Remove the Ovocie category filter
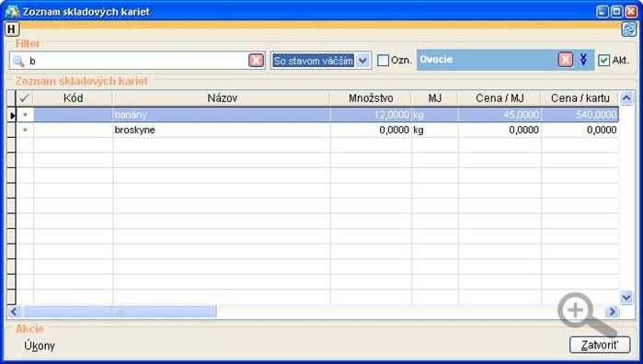The width and height of the screenshot is (643, 364). pyautogui.click(x=566, y=60)
